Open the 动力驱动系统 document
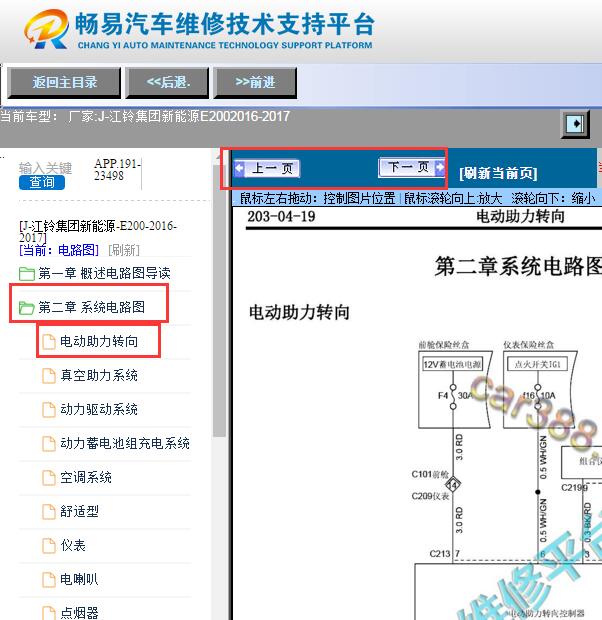This screenshot has width=602, height=620. [x=99, y=409]
